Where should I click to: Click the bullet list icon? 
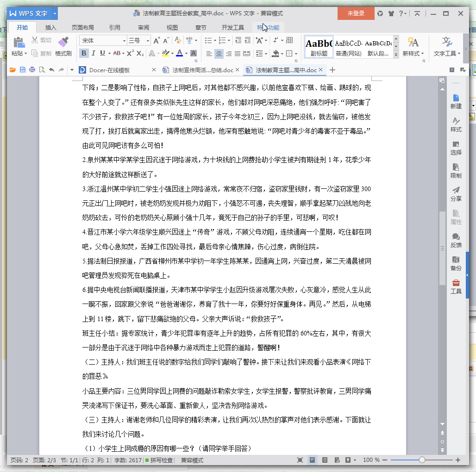point(208,41)
